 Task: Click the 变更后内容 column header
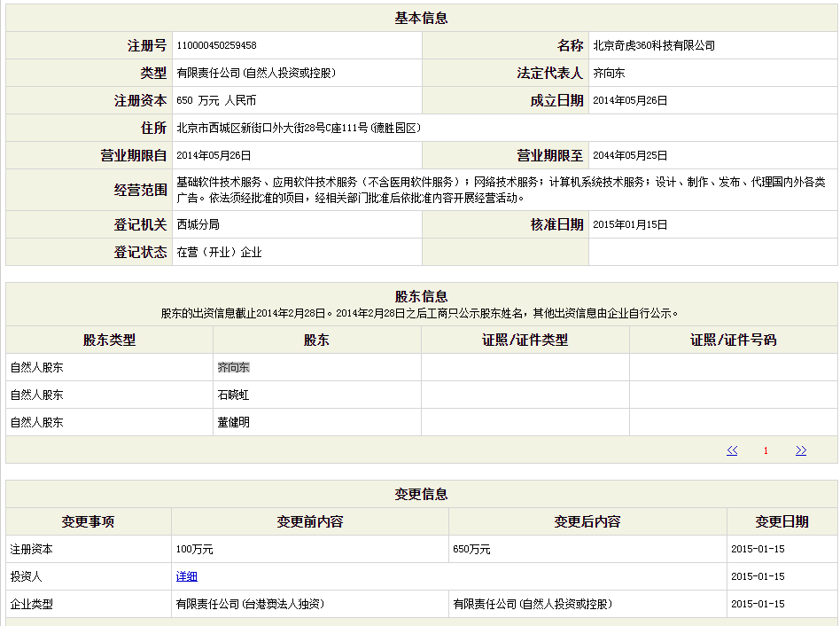(x=587, y=521)
